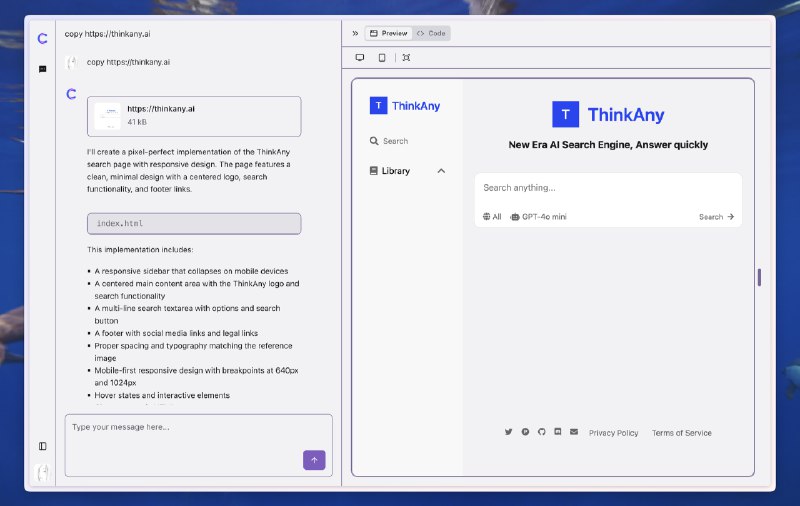The height and width of the screenshot is (506, 800).
Task: Click the Search item in ThinkAny sidebar
Action: tap(389, 141)
